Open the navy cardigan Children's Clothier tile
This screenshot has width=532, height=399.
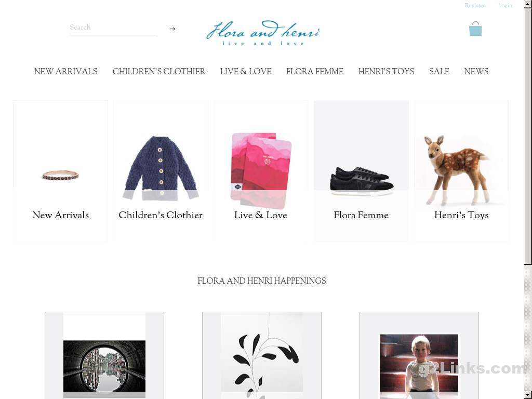(x=161, y=170)
